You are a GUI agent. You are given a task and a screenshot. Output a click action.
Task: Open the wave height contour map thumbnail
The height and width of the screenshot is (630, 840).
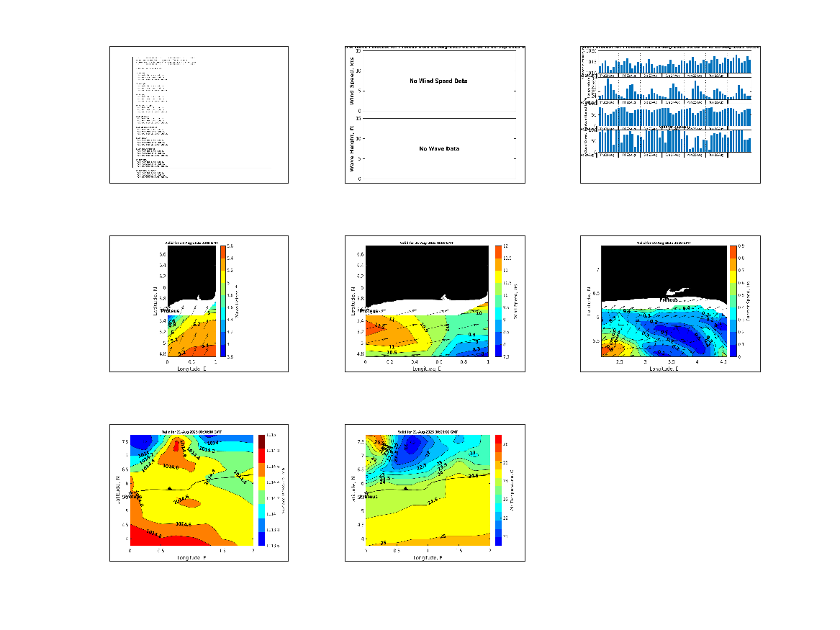pyautogui.click(x=199, y=304)
